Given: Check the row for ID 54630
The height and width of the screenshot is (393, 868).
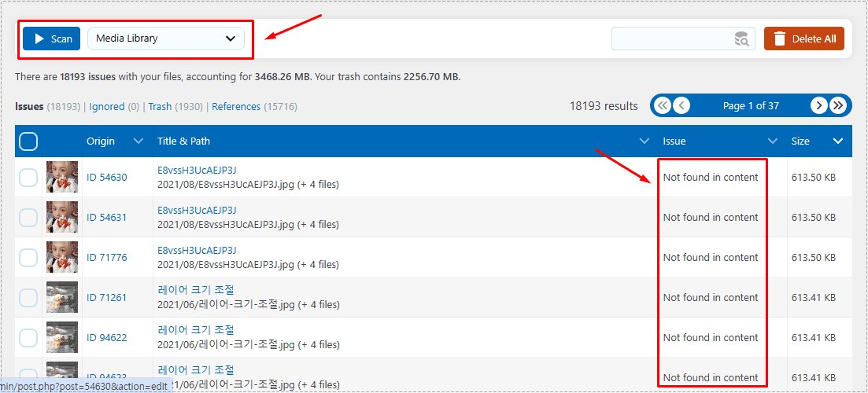Looking at the screenshot, I should pyautogui.click(x=28, y=178).
